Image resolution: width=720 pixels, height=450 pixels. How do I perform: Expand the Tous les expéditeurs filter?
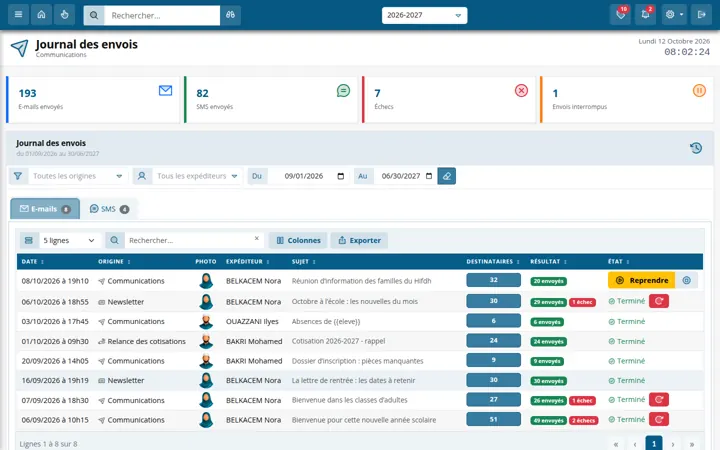[x=197, y=176]
